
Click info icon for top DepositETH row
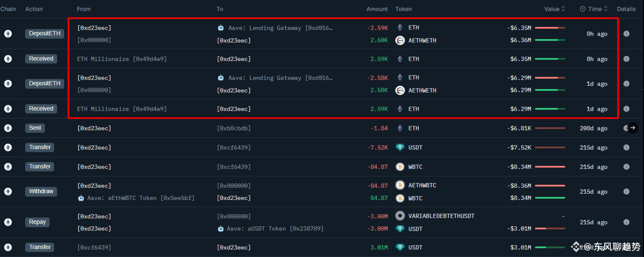pos(626,34)
